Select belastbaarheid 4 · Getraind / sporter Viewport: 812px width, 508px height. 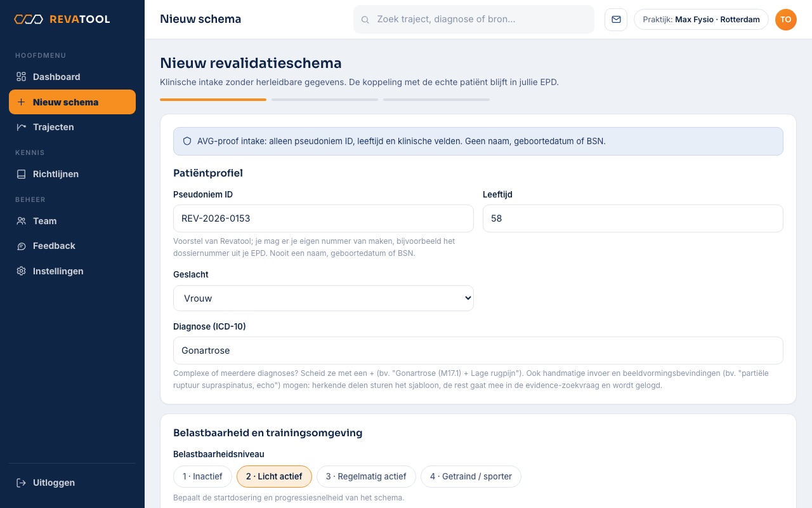[x=471, y=476]
